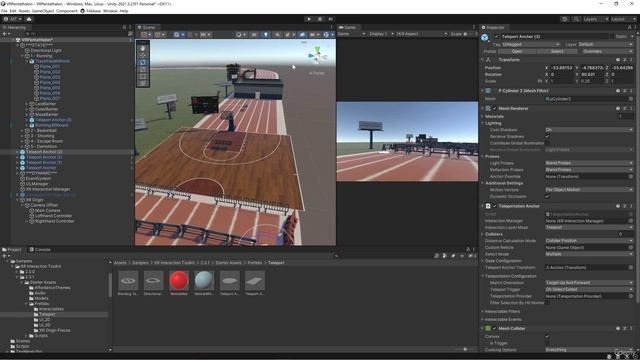Image resolution: width=640 pixels, height=360 pixels.
Task: Toggle Dynamic Occlusion checkbox
Action: [547, 196]
